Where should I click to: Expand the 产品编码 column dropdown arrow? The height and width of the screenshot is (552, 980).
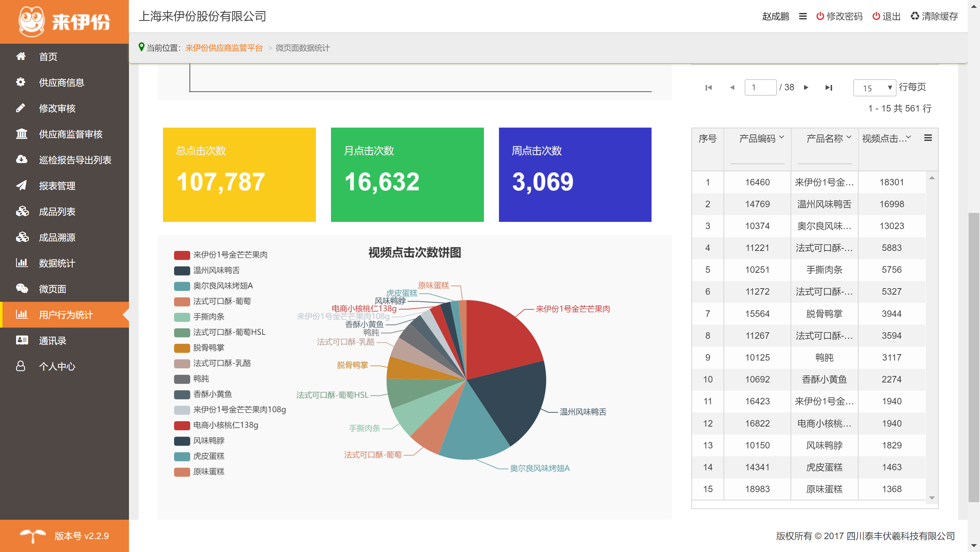coord(782,137)
